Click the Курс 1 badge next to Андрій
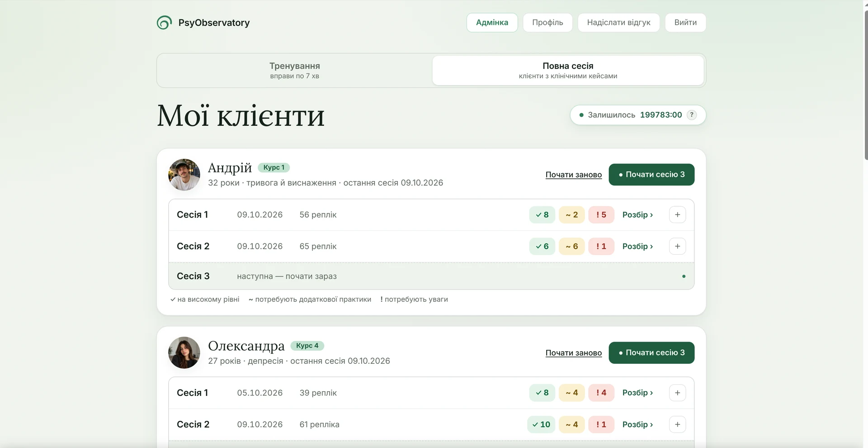The image size is (868, 448). pyautogui.click(x=274, y=167)
